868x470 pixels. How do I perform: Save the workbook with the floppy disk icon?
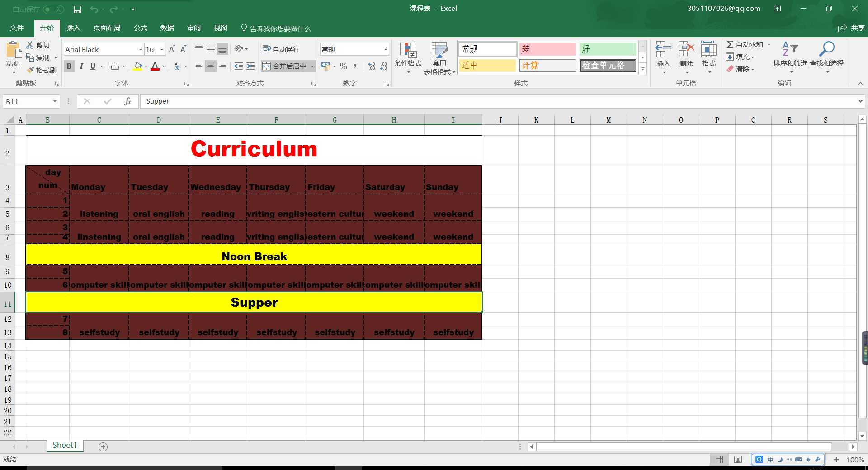(x=77, y=9)
